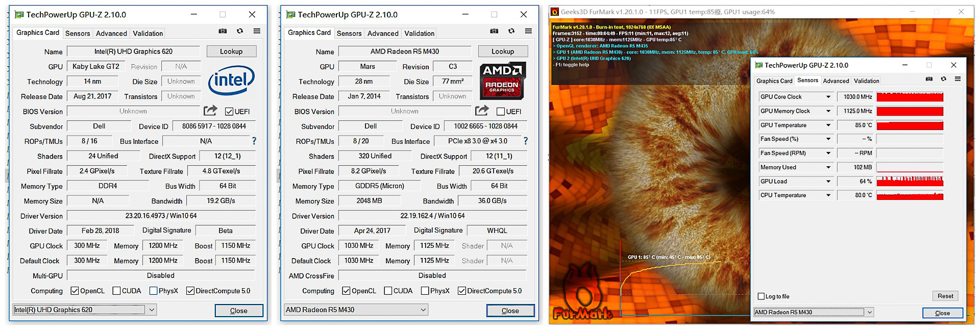Click CPU Temperature red graph bar
980x330 pixels.
point(910,195)
